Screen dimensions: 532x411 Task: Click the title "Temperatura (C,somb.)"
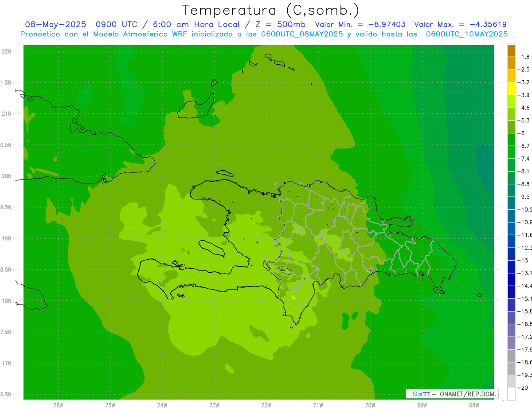point(270,10)
